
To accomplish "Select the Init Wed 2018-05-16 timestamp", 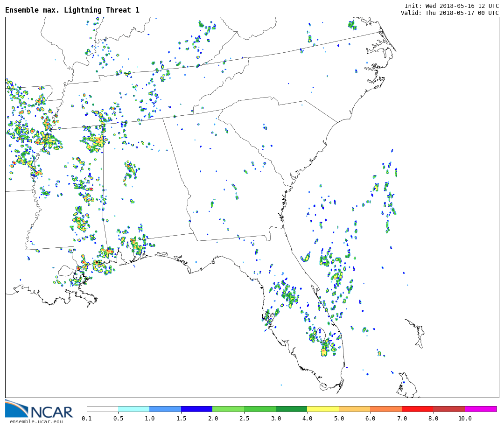I will tap(451, 6).
